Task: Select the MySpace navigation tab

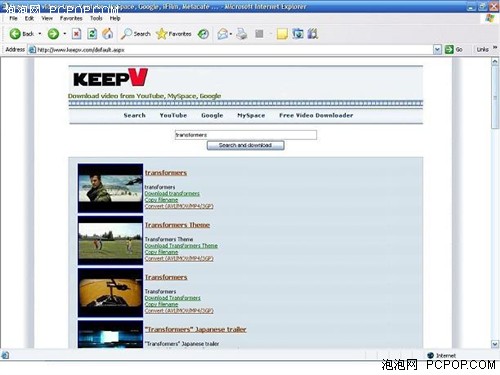Action: 251,115
